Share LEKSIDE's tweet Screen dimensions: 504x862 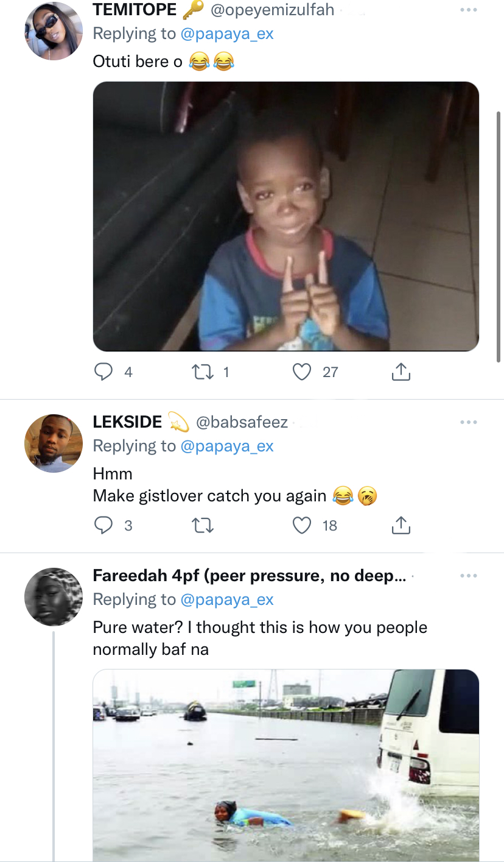click(x=401, y=525)
